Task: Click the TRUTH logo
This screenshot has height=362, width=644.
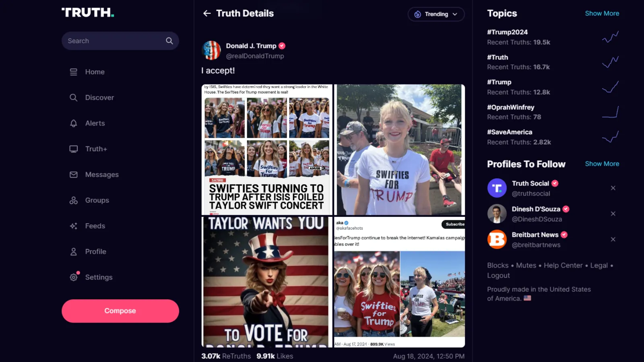Action: tap(88, 12)
